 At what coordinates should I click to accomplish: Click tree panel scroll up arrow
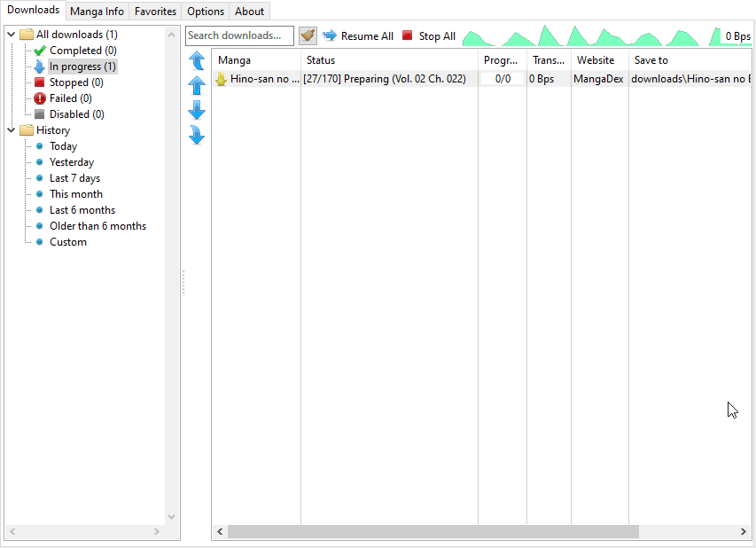[171, 35]
